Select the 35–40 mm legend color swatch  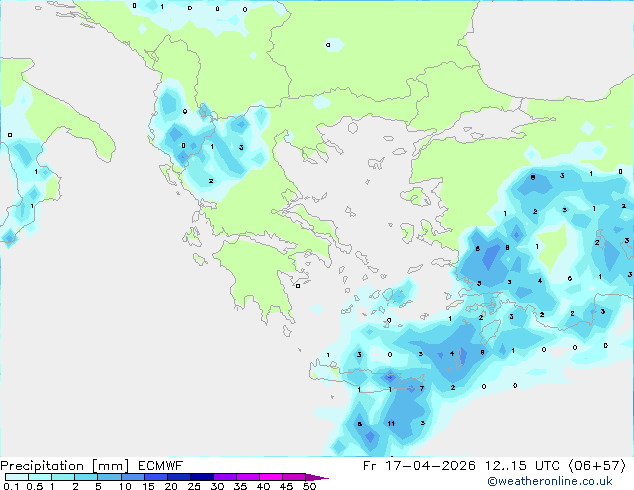click(247, 477)
